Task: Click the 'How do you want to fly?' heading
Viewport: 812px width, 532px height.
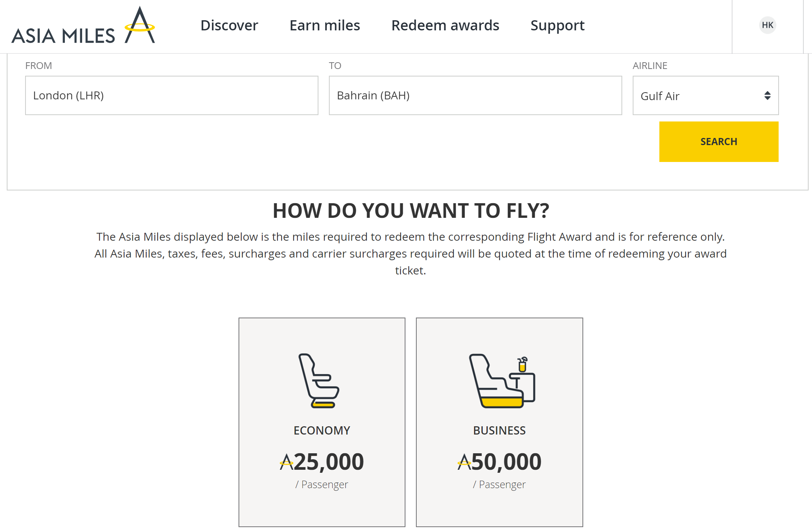Action: (411, 211)
